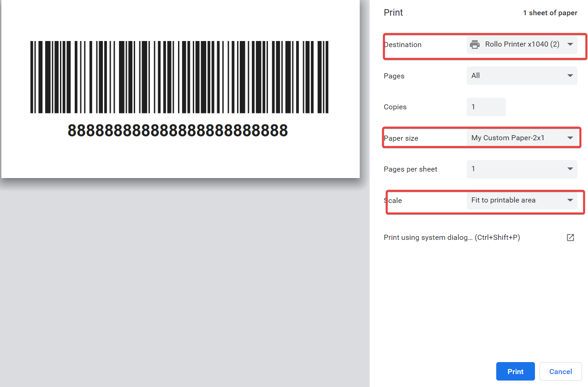Click Print using system dialog link

(451, 238)
